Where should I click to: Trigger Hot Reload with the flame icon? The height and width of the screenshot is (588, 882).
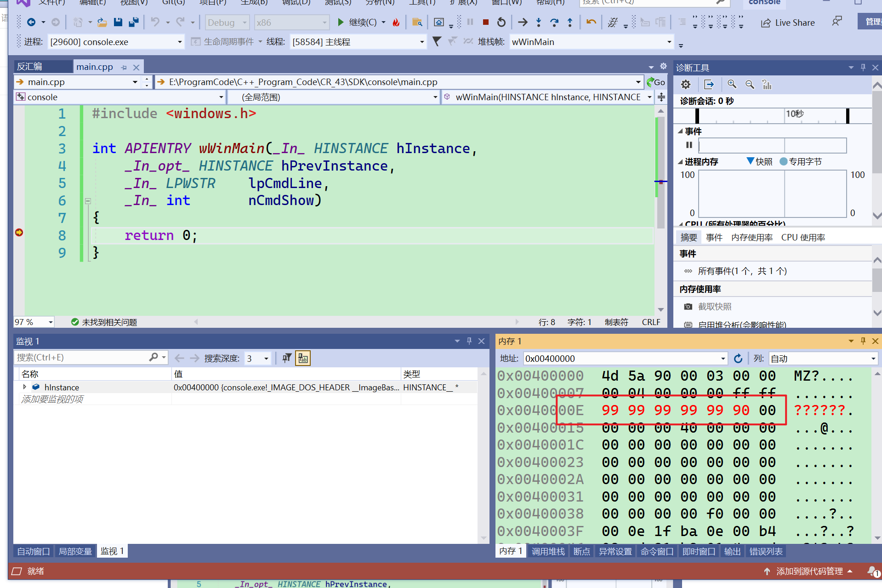[x=396, y=22]
